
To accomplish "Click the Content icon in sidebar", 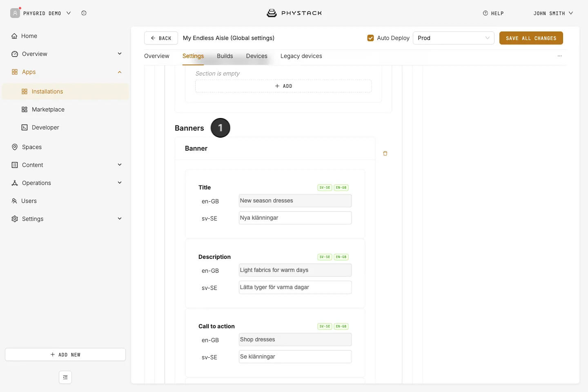I will (15, 165).
